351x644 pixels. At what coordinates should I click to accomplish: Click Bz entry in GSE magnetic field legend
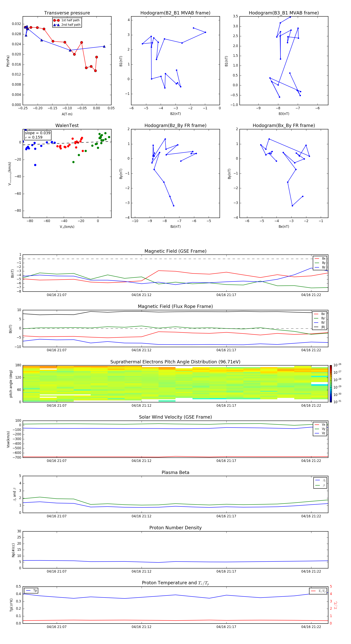(x=320, y=267)
